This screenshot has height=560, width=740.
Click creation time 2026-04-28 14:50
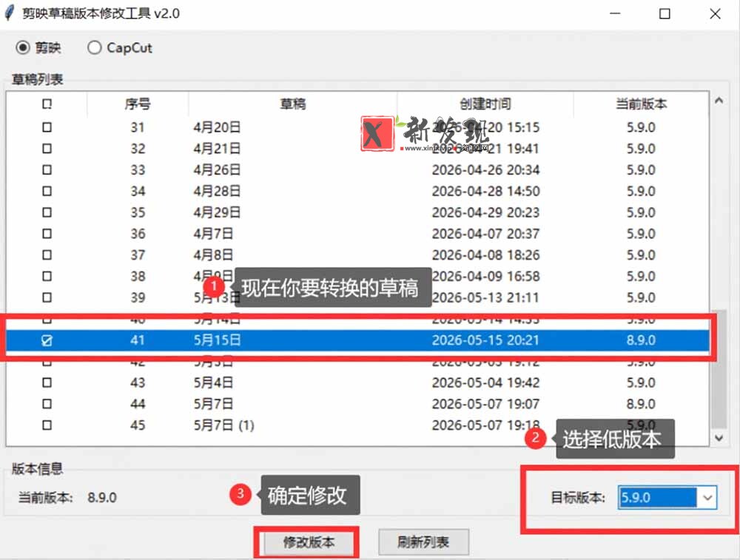(x=485, y=191)
